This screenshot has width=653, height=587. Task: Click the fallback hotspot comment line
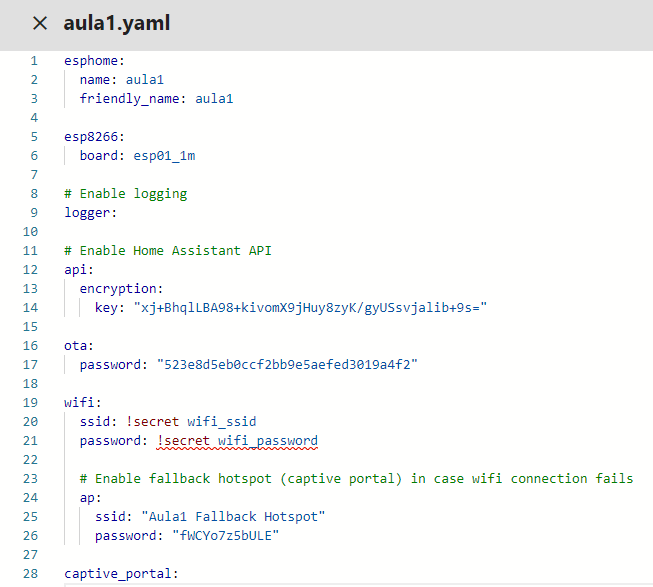point(356,479)
